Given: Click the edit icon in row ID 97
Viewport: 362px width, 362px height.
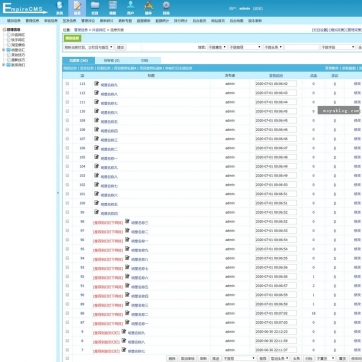Looking at the screenshot, I should click(x=127, y=230).
